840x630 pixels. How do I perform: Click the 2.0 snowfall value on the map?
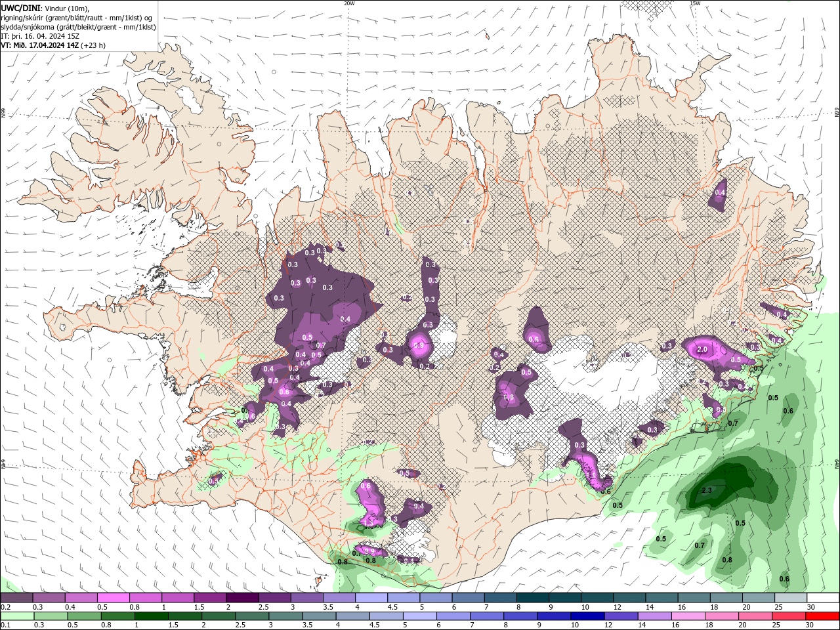[702, 350]
